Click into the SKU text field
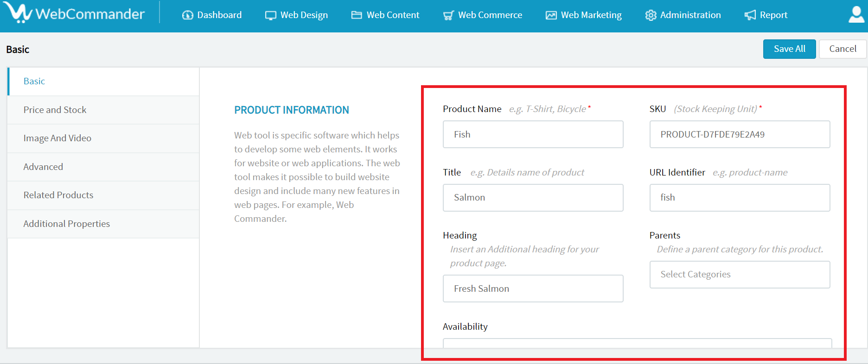The image size is (868, 364). coord(740,134)
